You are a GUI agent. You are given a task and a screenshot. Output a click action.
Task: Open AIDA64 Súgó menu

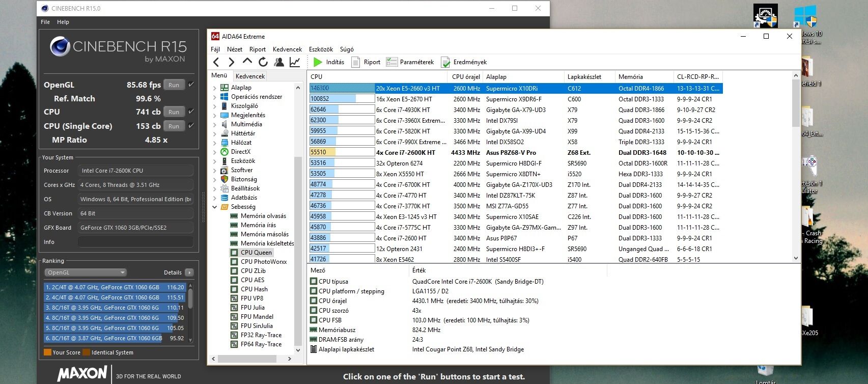[x=347, y=49]
